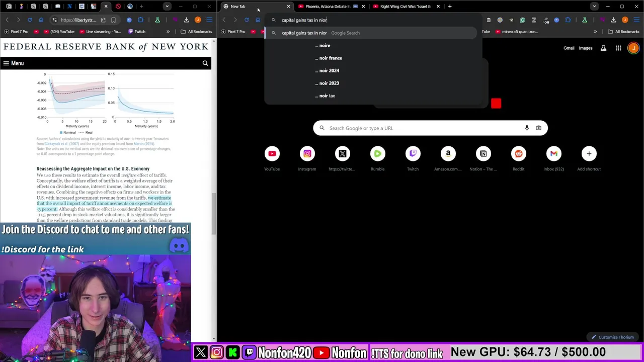
Task: Bookmark the New York Fed page
Action: coord(113,20)
